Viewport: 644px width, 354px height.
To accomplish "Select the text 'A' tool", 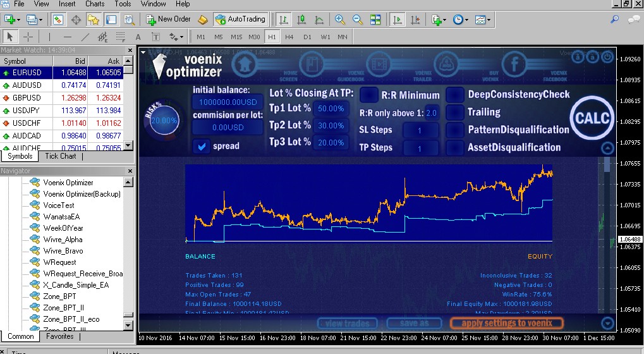I will [138, 37].
